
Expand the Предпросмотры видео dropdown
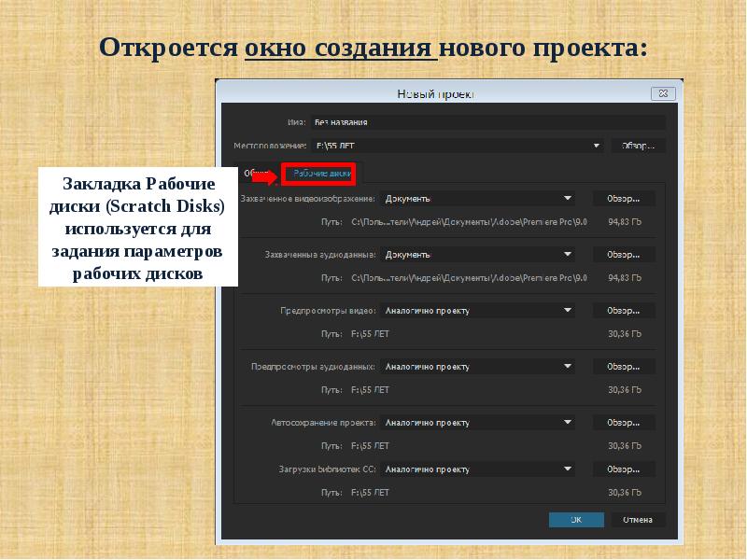coord(478,311)
